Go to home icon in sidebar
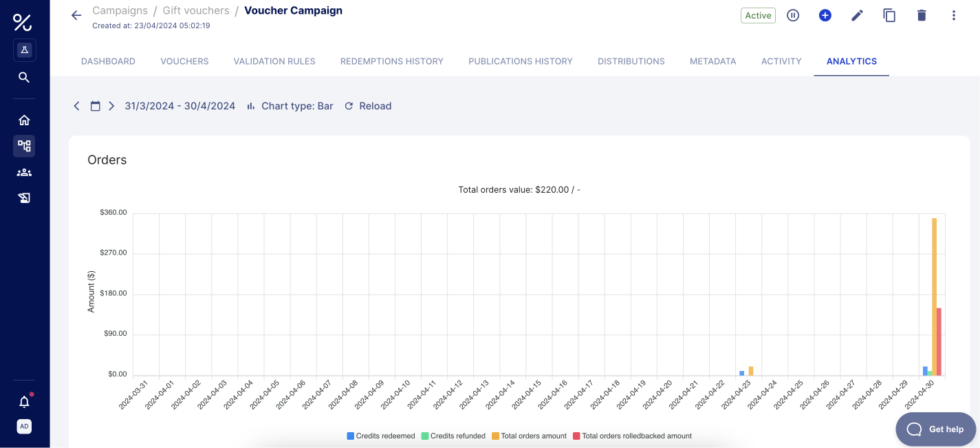This screenshot has height=448, width=980. (x=24, y=120)
